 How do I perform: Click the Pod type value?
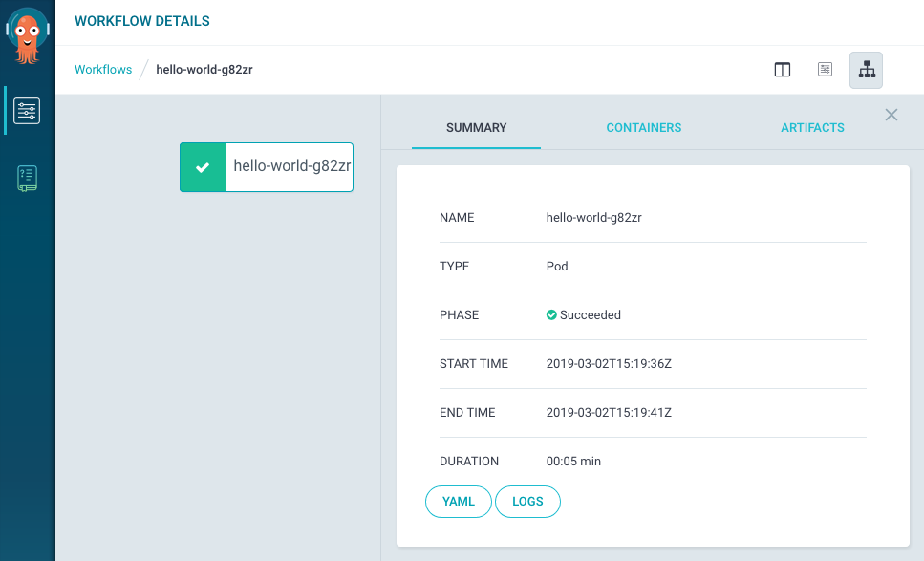557,267
